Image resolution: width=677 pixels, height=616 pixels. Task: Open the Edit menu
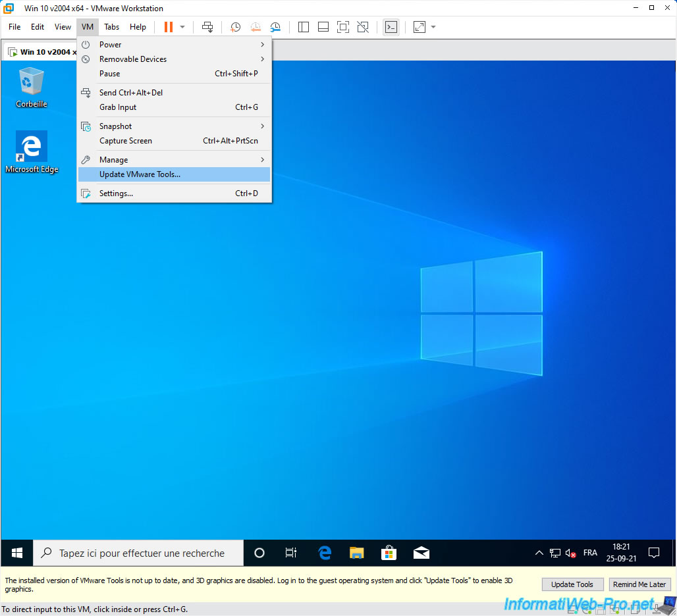point(38,27)
